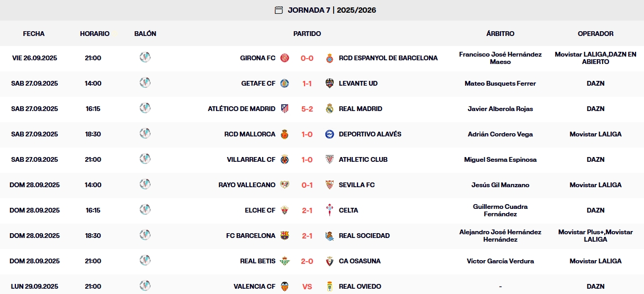The height and width of the screenshot is (294, 644).
Task: Click the calendar icon beside Jornada 7
Action: coord(279,10)
